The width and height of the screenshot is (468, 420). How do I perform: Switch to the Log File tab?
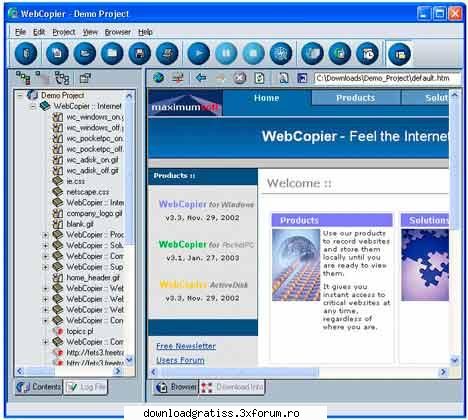[86, 387]
